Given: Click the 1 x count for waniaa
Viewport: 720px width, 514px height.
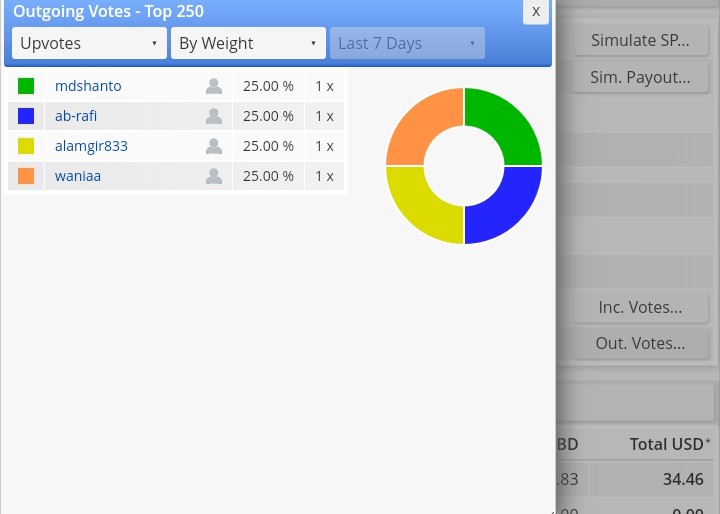Looking at the screenshot, I should 324,176.
